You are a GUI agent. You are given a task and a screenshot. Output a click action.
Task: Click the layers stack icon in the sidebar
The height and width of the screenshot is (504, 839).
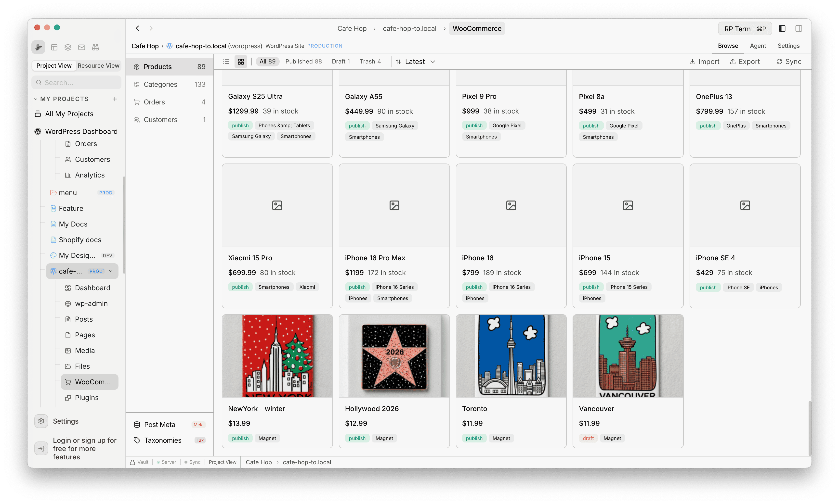[x=68, y=47]
